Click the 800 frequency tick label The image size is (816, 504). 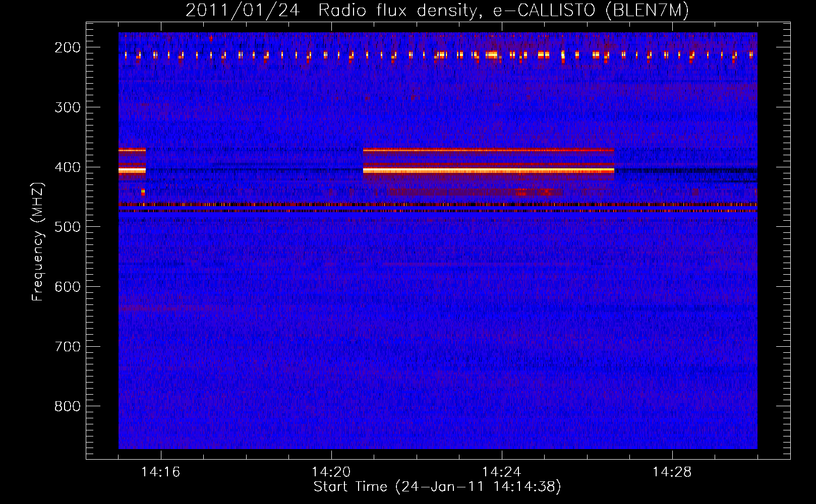tap(67, 406)
